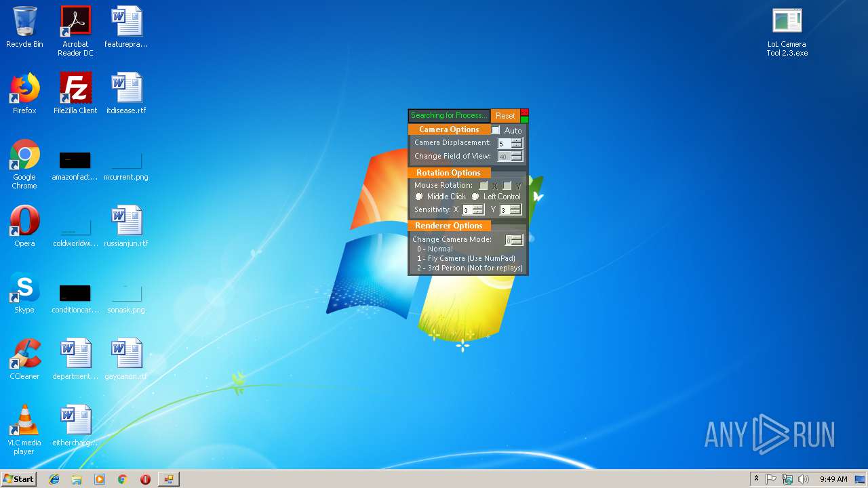Select the sonask.png image icon
Viewport: 868px width, 488px height.
126,298
